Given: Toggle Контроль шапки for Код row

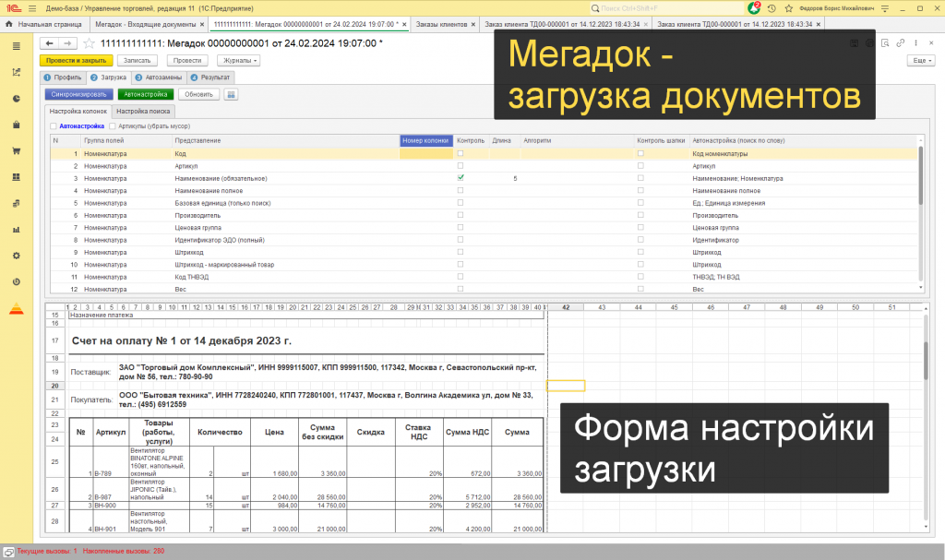Looking at the screenshot, I should (640, 154).
